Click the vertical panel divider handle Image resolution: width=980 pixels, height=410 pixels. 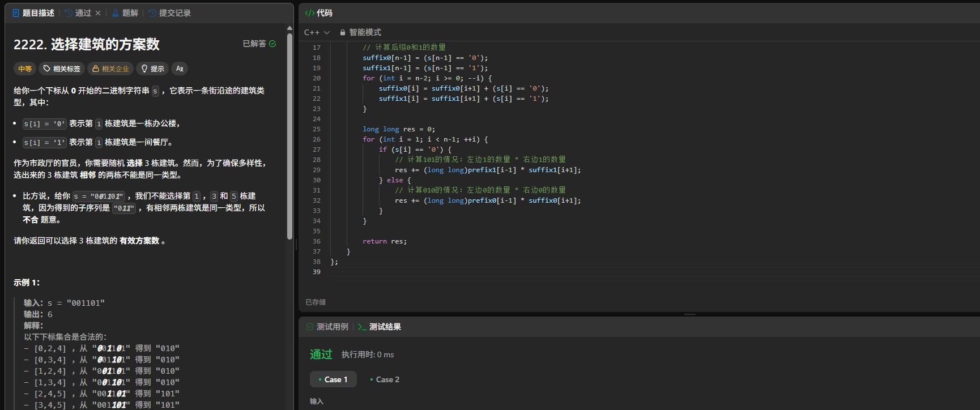tap(296, 245)
